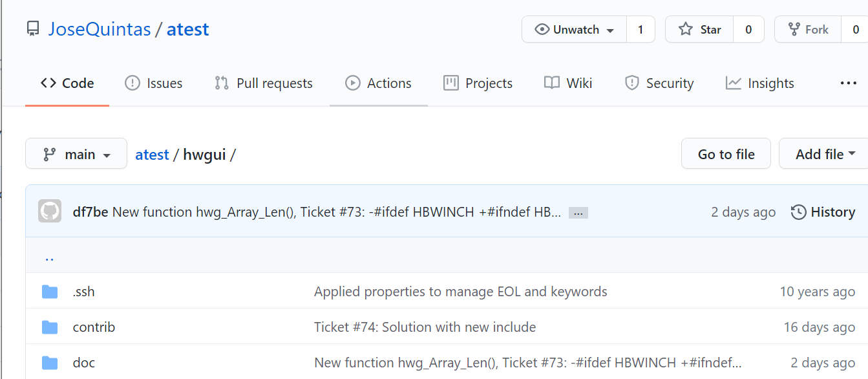Expand the commit message ellipsis
The height and width of the screenshot is (379, 868).
[578, 212]
